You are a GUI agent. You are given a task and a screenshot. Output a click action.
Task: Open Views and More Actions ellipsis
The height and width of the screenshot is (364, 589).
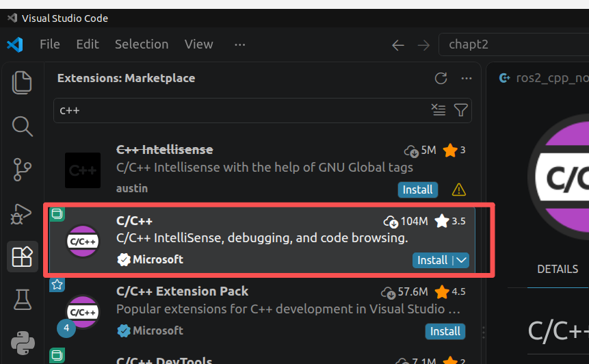[466, 78]
